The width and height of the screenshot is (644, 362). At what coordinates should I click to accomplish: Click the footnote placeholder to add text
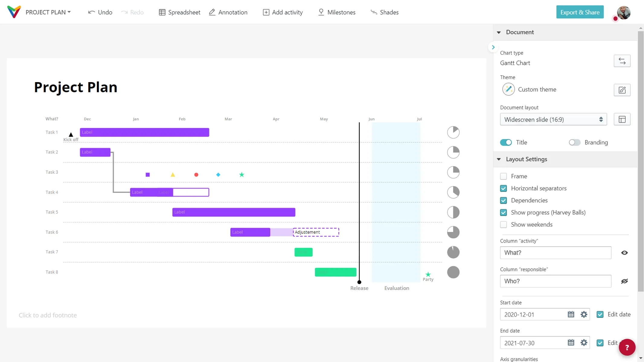tap(48, 315)
